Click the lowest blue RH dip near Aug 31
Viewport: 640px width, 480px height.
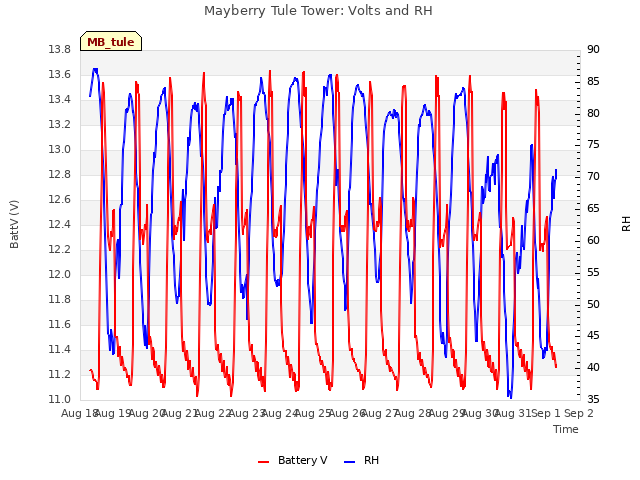point(510,396)
